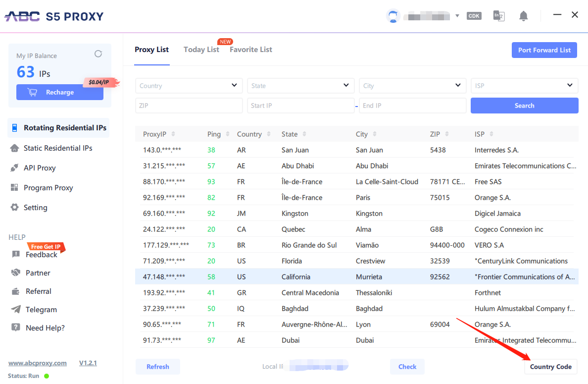Click the Rotating Residential IPs phone icon
This screenshot has width=588, height=384.
pyautogui.click(x=15, y=128)
